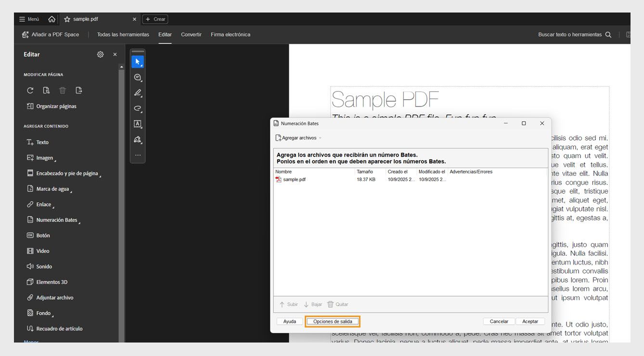644x356 pixels.
Task: Select the Video tool
Action: click(x=38, y=251)
